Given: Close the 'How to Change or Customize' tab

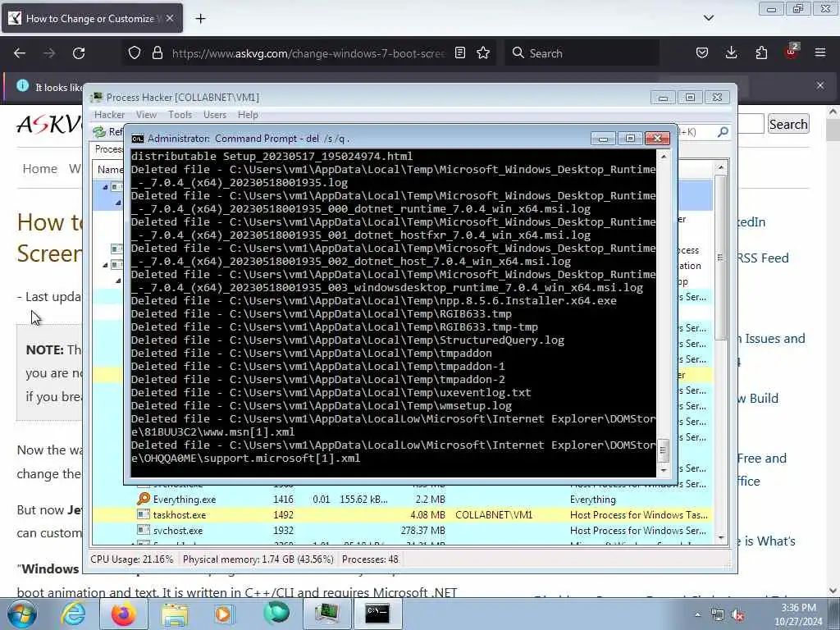Looking at the screenshot, I should pyautogui.click(x=170, y=18).
